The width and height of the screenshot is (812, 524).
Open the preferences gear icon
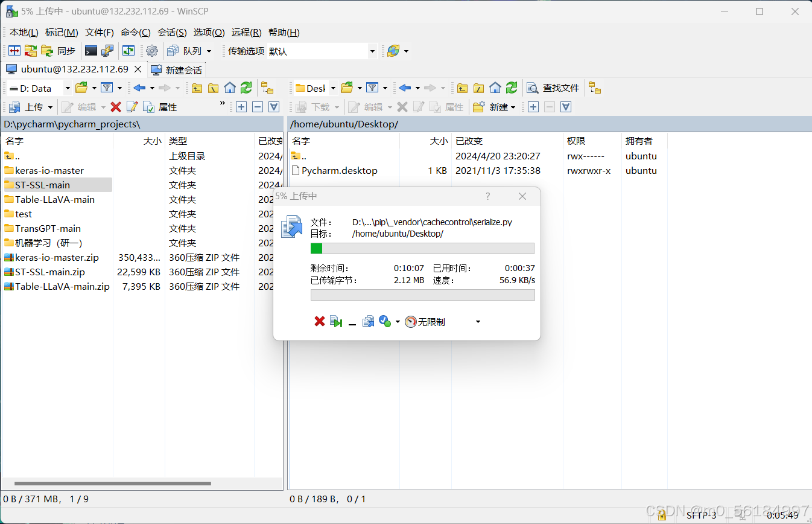pos(152,51)
